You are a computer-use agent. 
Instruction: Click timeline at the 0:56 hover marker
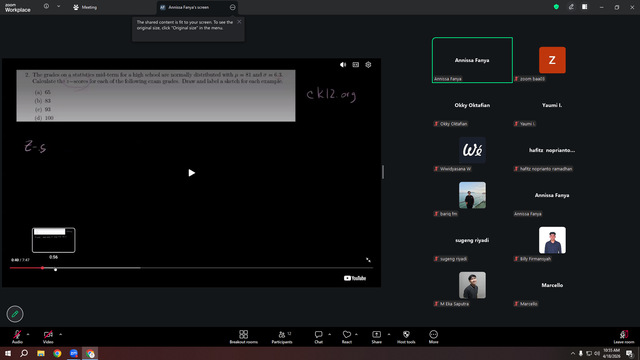[56, 269]
